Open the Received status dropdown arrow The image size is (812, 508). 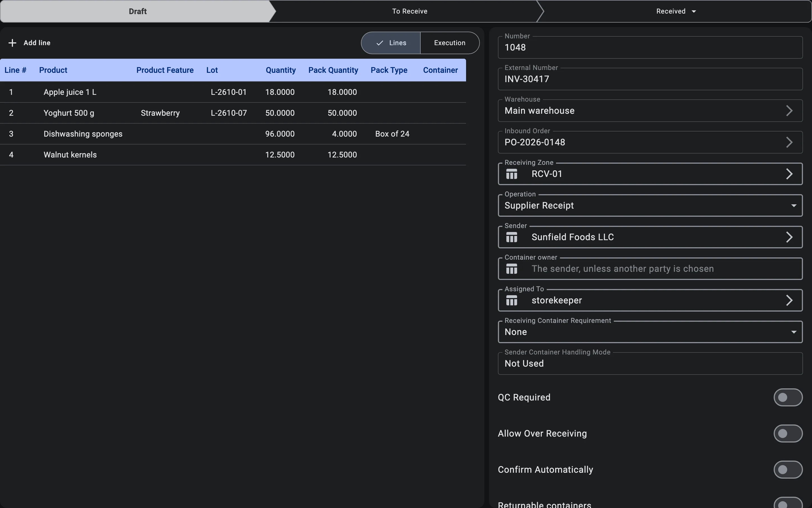(x=694, y=11)
